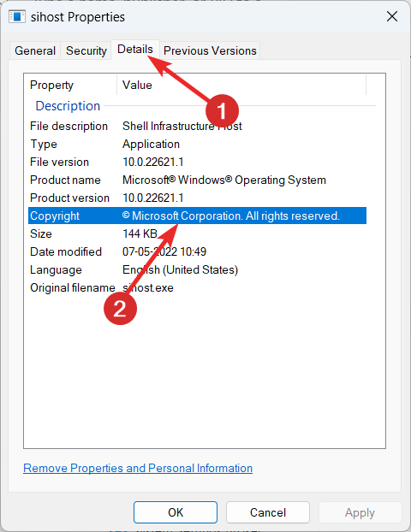The image size is (411, 532).
Task: Click the Shell Infrastructure Host value
Action: (x=182, y=127)
